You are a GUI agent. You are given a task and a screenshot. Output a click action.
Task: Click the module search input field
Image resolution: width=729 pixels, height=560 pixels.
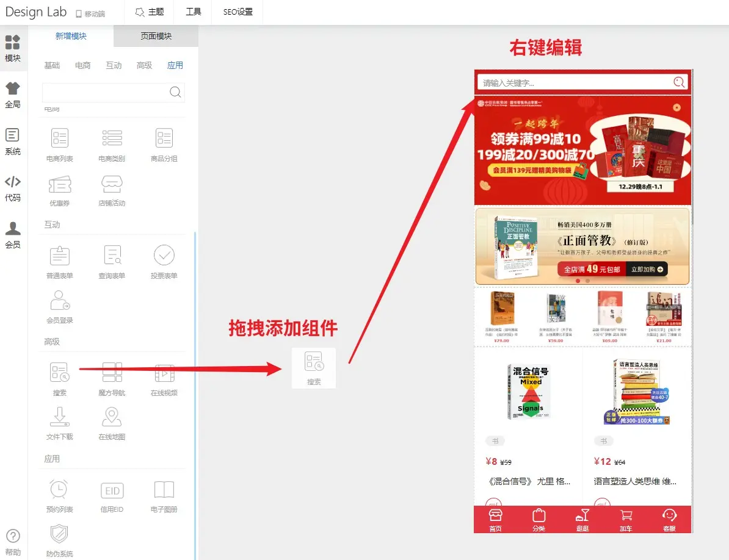coord(105,92)
